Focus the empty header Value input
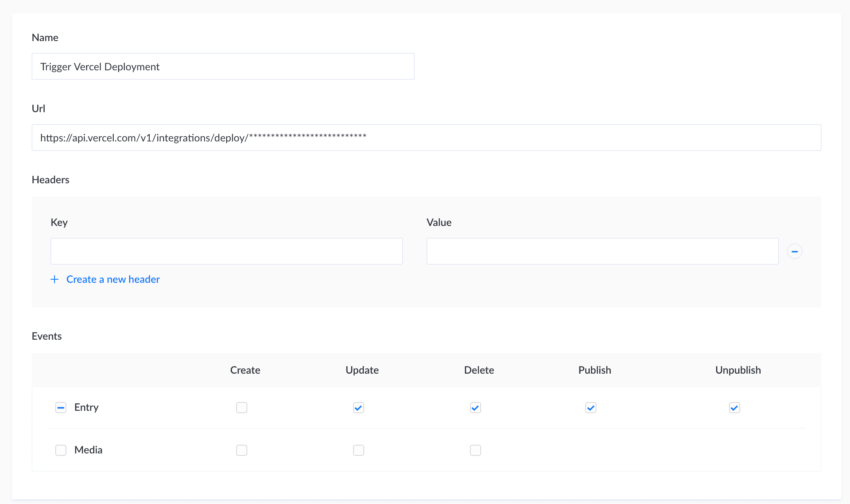The height and width of the screenshot is (504, 850). click(602, 251)
